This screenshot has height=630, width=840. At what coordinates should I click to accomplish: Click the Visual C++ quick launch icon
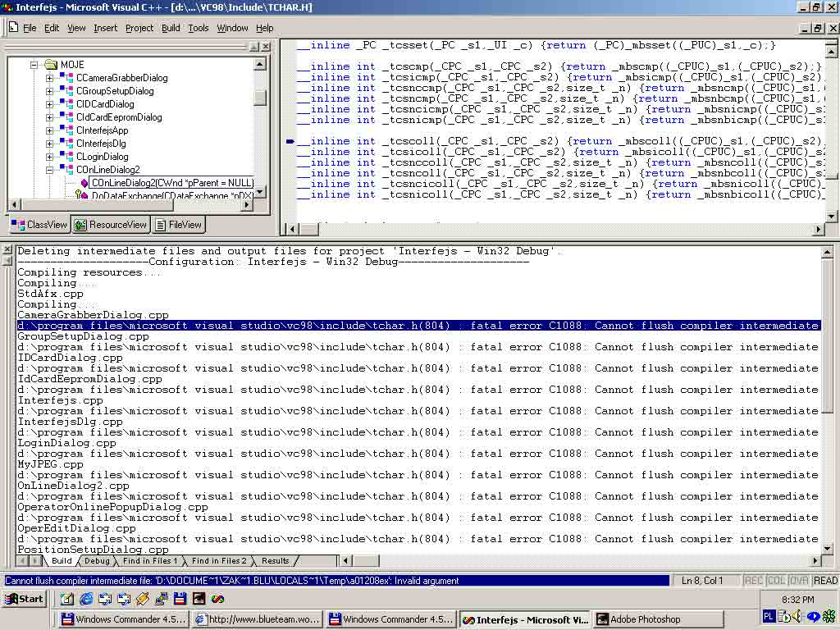tap(217, 599)
